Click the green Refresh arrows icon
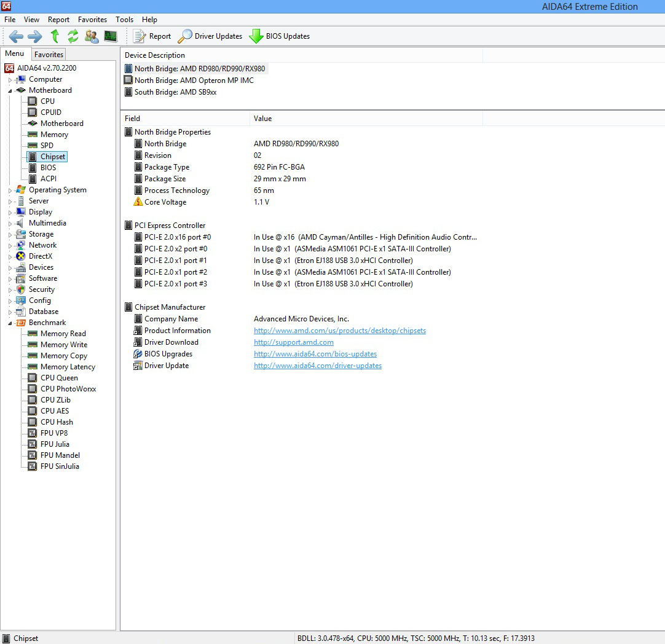This screenshot has width=665, height=644. coord(73,36)
